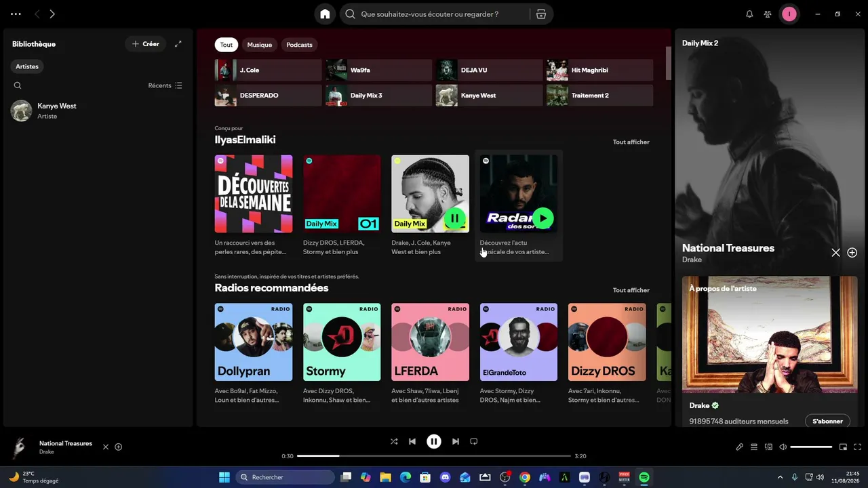Open the playback queue icon
Screen dimensions: 868x488
(754, 447)
